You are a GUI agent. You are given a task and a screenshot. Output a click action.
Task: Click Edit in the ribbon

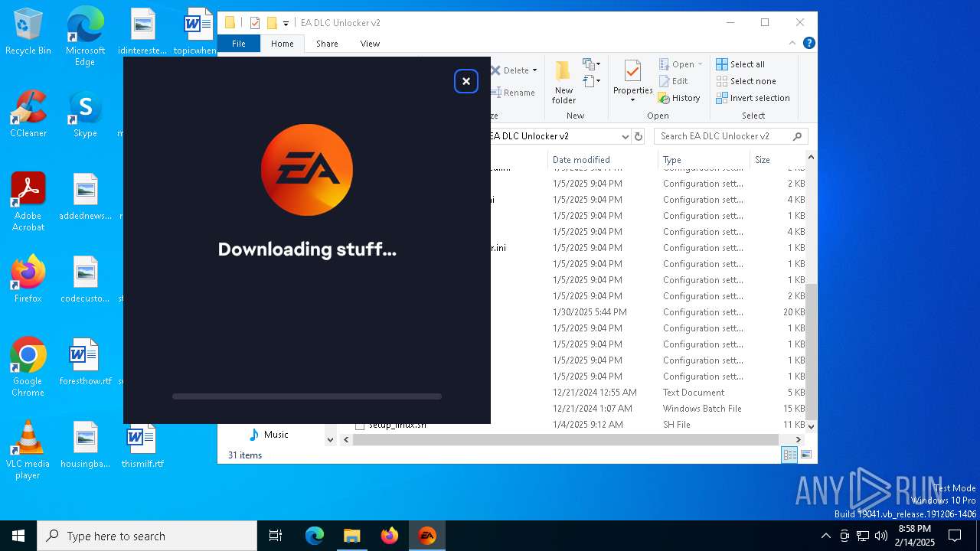[x=673, y=81]
